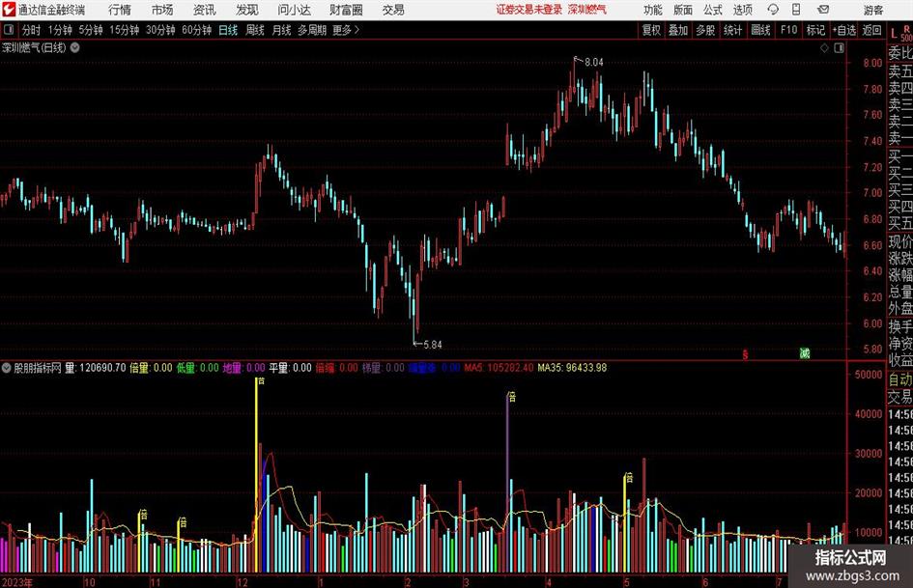Click the 游客 user account label

(x=873, y=10)
